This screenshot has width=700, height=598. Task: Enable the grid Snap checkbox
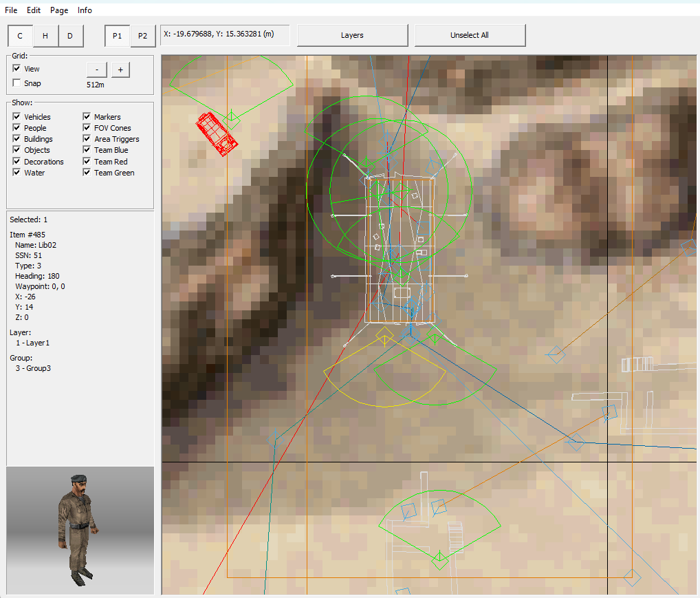click(x=17, y=83)
